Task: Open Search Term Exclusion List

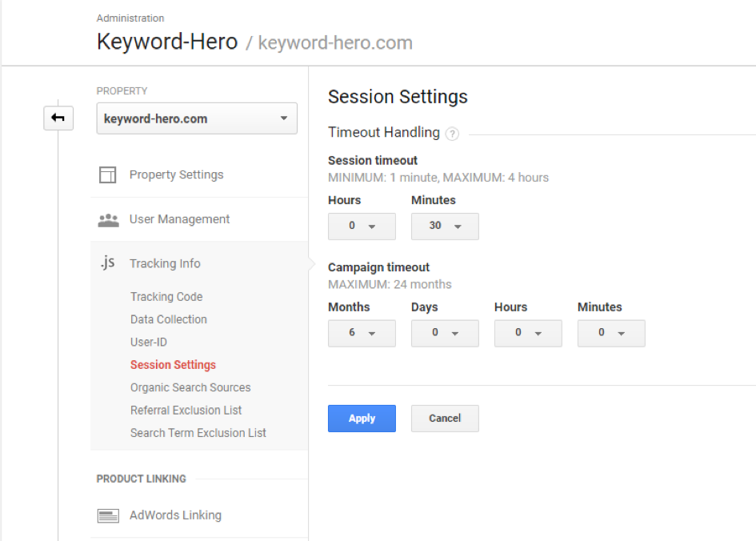Action: point(198,433)
